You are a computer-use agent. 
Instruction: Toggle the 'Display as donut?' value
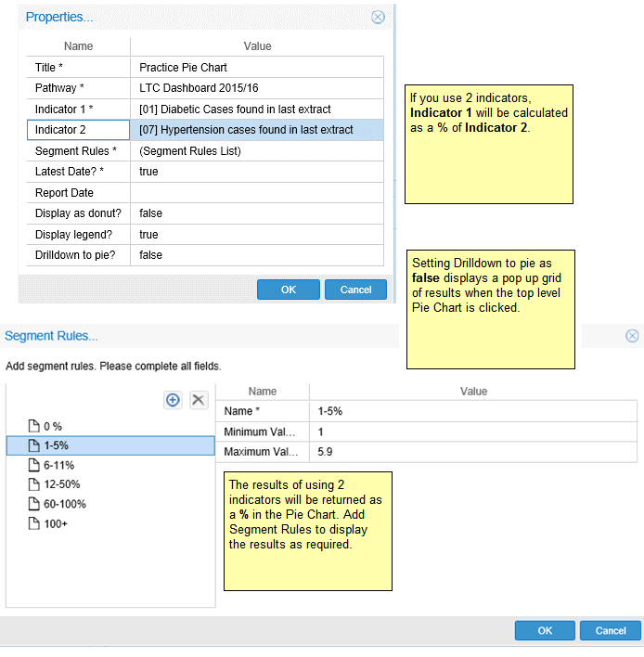pyautogui.click(x=256, y=213)
